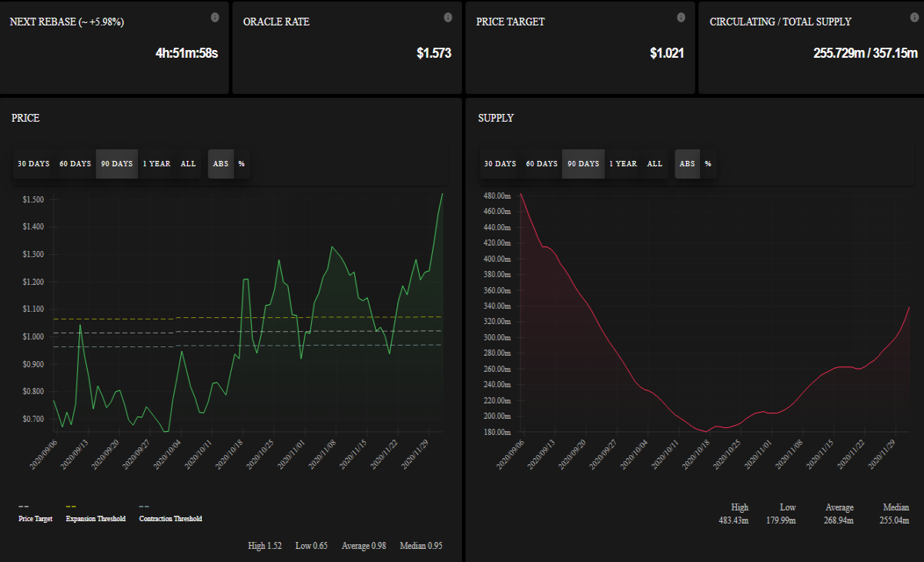Click Low 0.65 price statistic
The image size is (924, 562).
[x=312, y=546]
